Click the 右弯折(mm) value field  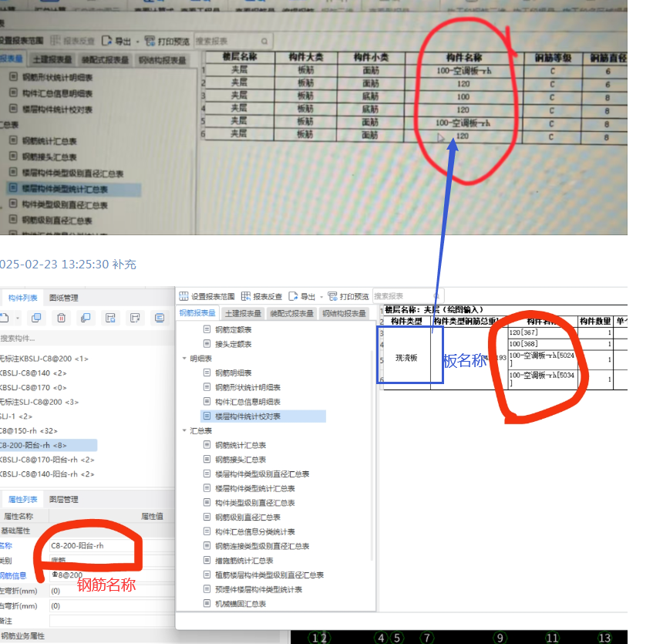112,605
